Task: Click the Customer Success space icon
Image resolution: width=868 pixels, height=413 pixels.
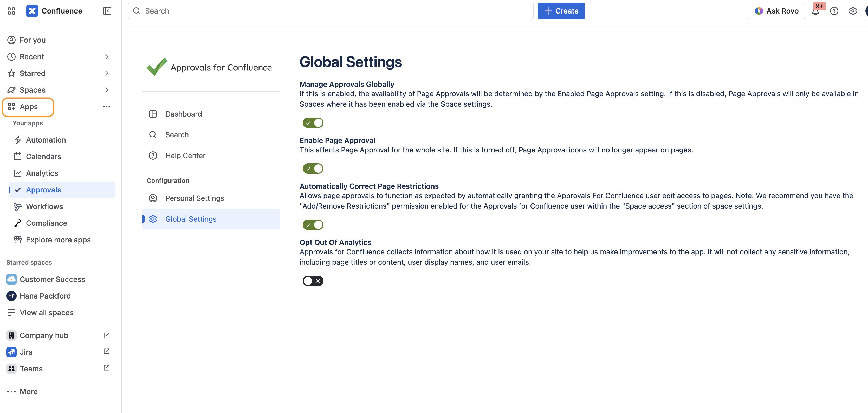Action: 11,279
